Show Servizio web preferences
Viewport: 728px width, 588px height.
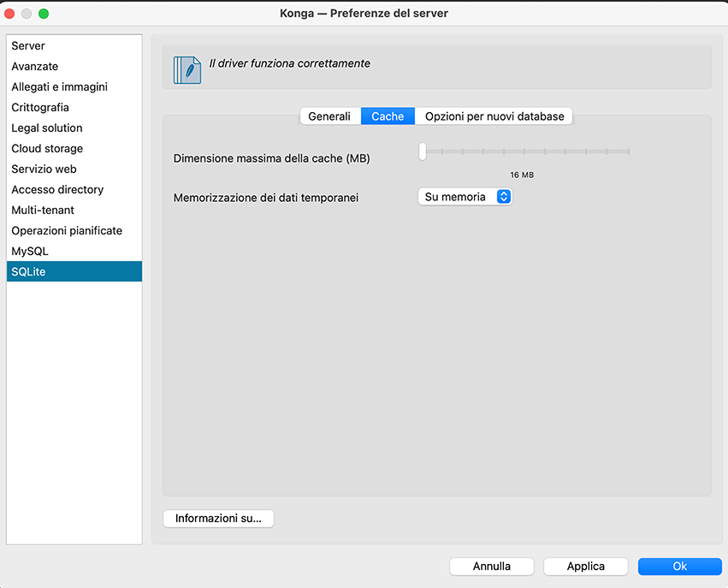pos(44,169)
